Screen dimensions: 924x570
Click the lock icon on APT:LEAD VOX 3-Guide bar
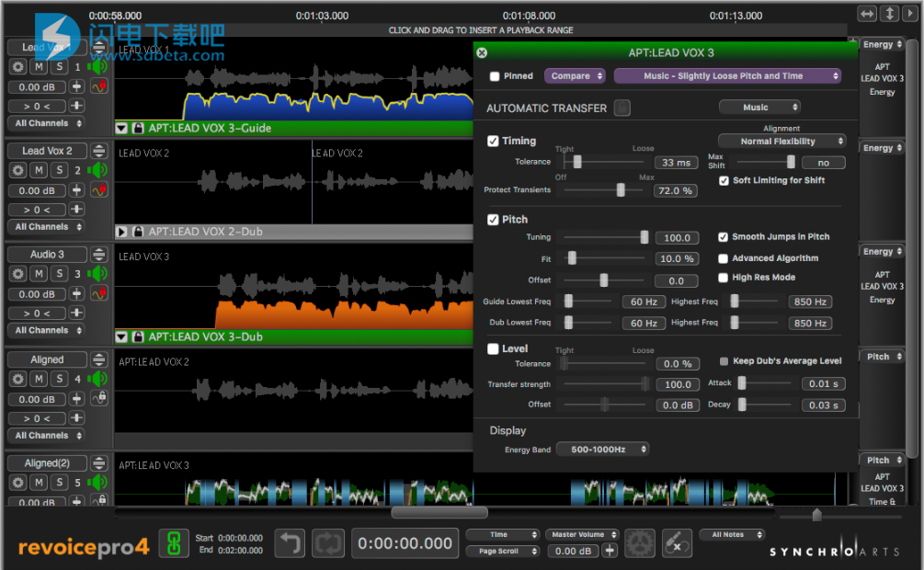(138, 128)
